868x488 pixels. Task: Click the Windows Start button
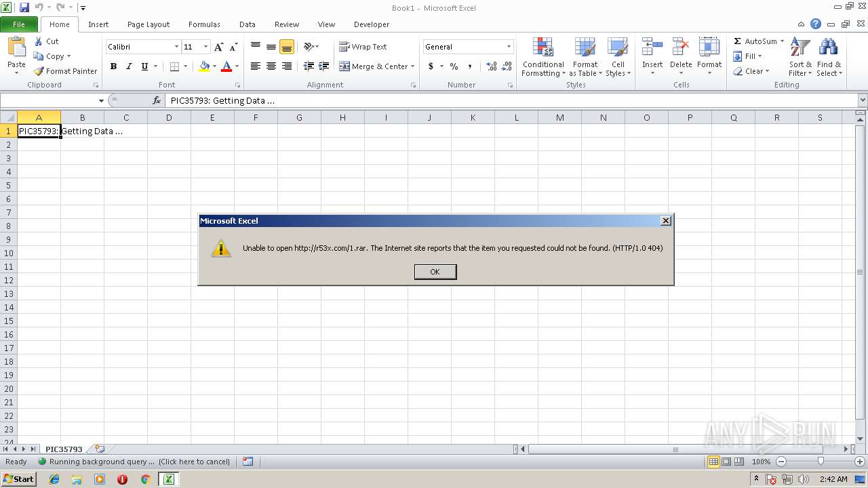(18, 479)
